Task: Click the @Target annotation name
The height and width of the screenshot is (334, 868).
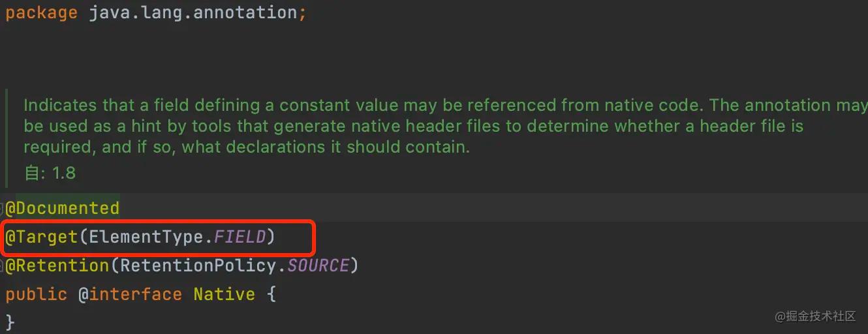Action: [x=42, y=237]
